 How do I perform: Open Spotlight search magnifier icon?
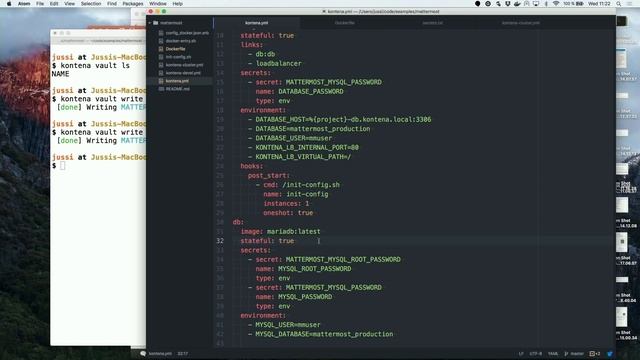click(619, 4)
